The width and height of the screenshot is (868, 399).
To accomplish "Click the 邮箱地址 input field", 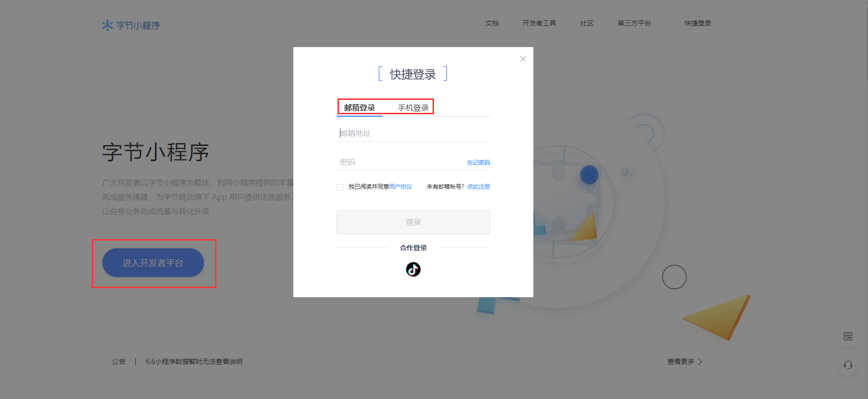I will pyautogui.click(x=413, y=133).
